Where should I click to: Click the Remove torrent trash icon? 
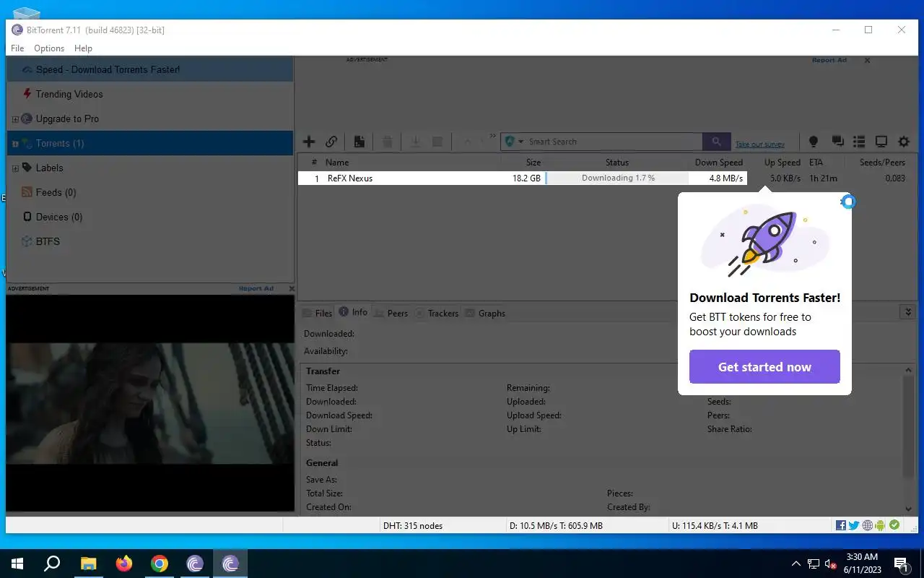point(388,142)
